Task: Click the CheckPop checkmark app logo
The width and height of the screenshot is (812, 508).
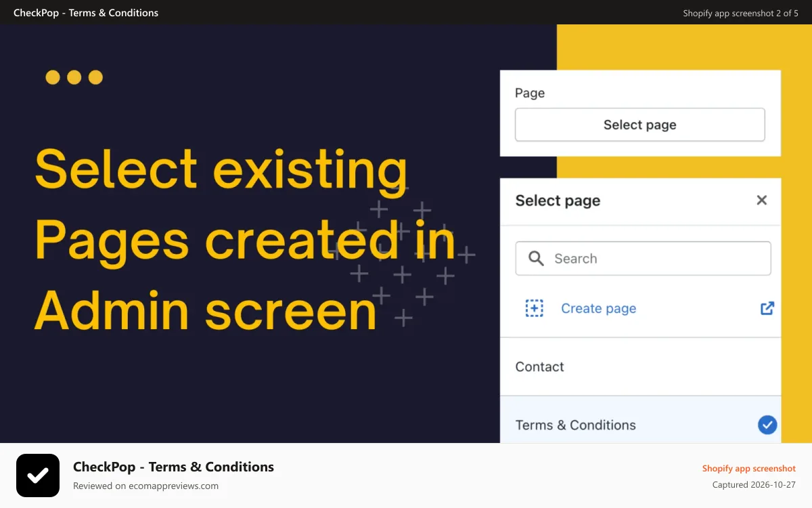Action: [38, 475]
